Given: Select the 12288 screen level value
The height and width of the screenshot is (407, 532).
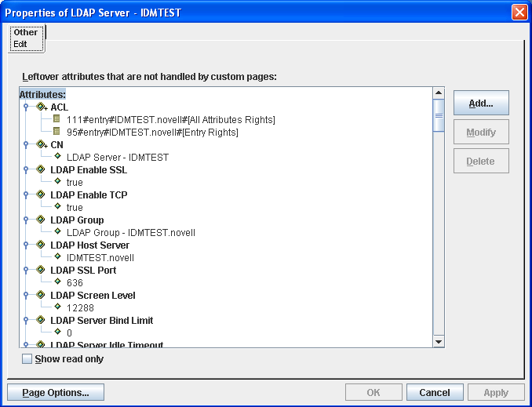Looking at the screenshot, I should coord(80,308).
